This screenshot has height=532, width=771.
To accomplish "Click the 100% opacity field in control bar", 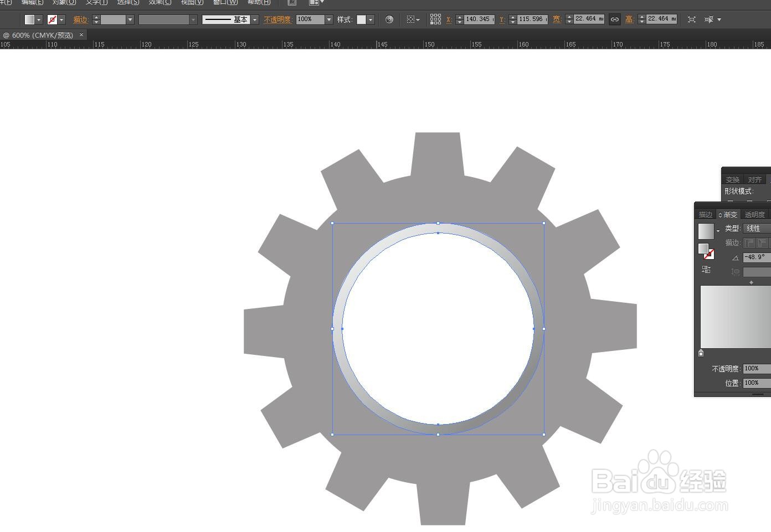I will (x=310, y=19).
